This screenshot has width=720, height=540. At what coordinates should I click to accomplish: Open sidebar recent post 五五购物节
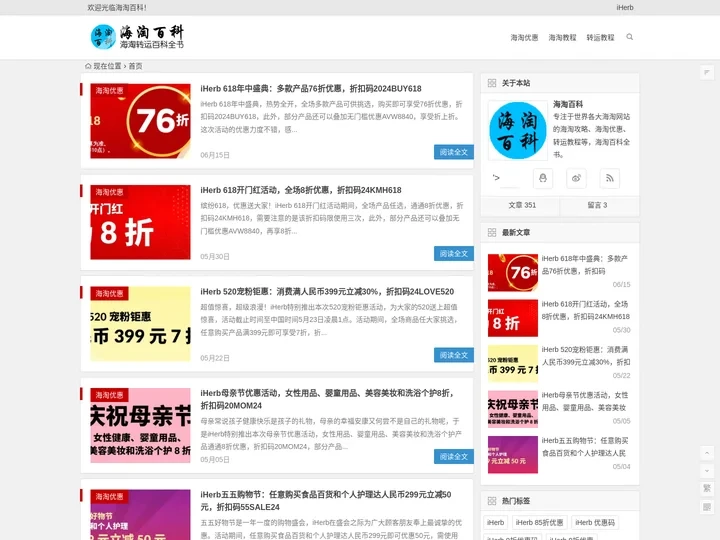585,447
